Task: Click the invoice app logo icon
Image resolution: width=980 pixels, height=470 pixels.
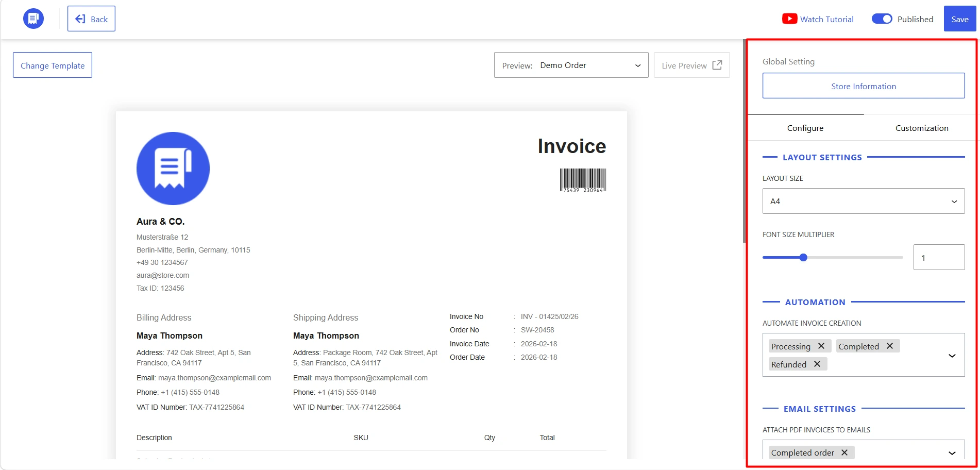Action: (33, 19)
